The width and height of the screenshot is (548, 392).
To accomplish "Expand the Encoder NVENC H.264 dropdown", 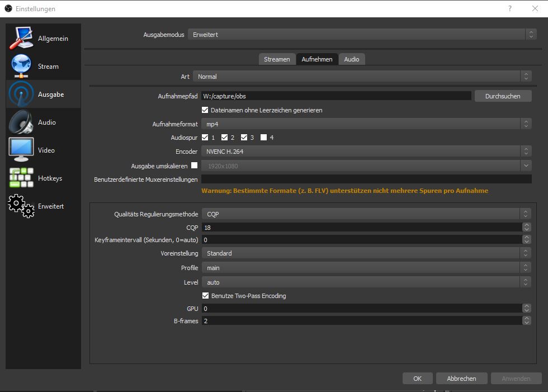I will 366,152.
